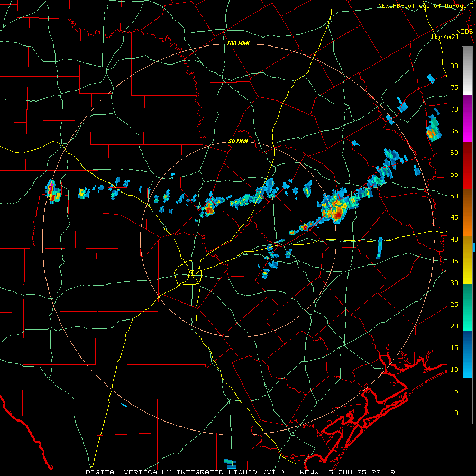Click the 30 value on the color scale
476x476 pixels.
pyautogui.click(x=454, y=282)
